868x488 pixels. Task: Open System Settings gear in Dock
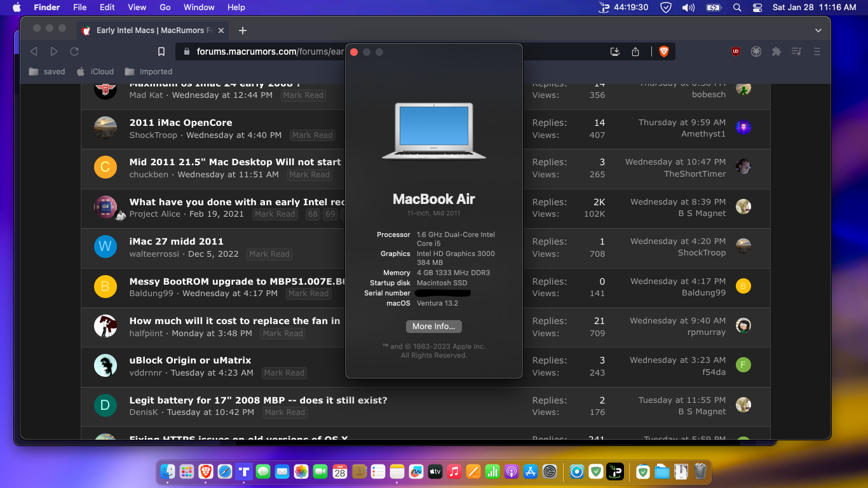550,471
